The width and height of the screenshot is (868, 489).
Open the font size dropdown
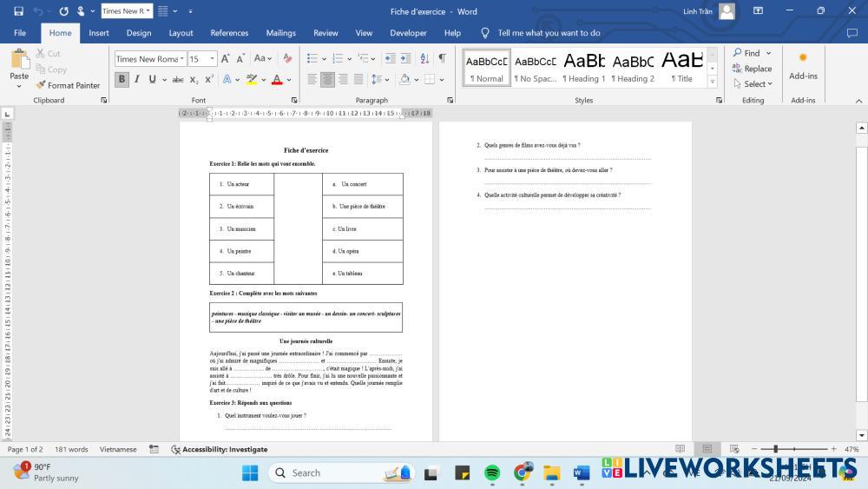213,59
